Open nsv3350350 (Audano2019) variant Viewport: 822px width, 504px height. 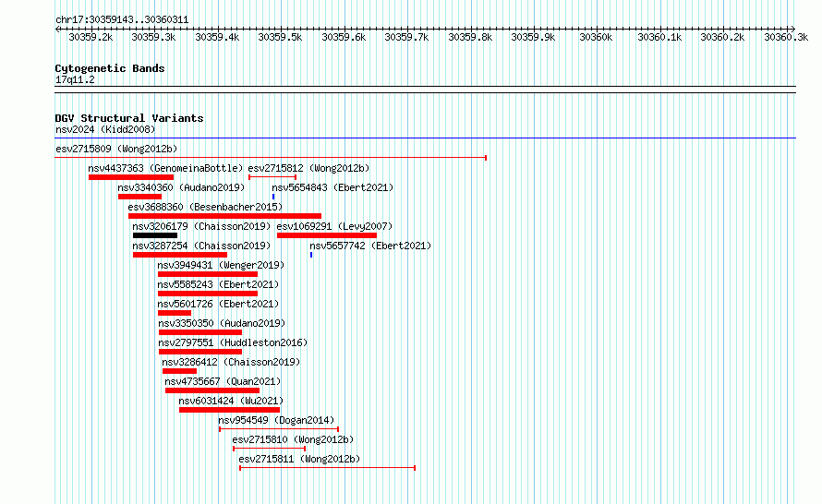coord(222,323)
